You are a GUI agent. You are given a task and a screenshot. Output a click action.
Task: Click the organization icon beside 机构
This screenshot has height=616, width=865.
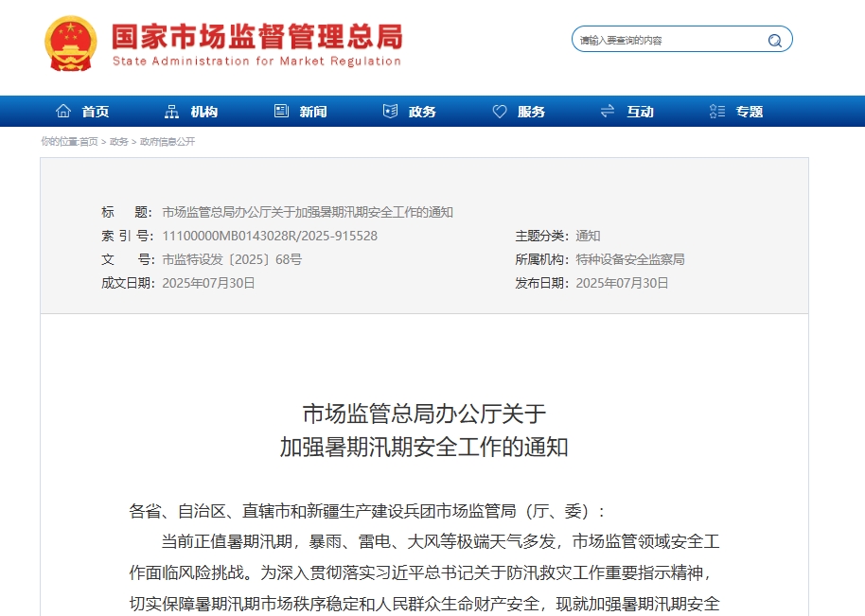(171, 112)
